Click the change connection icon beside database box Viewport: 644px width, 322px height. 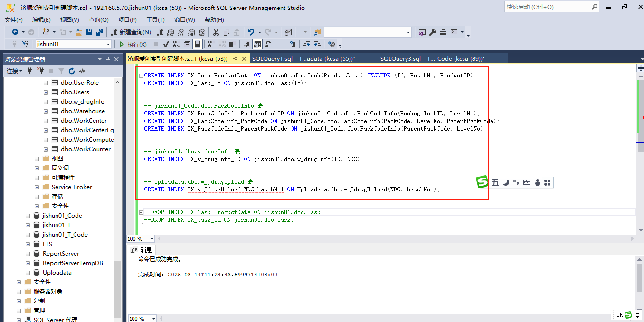pyautogui.click(x=25, y=44)
